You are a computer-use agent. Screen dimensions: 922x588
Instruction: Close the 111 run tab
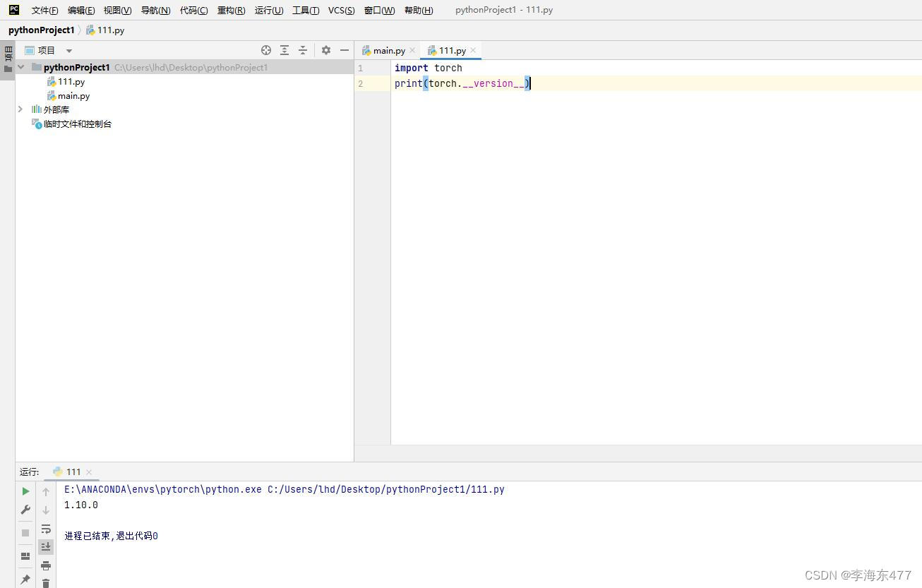89,472
